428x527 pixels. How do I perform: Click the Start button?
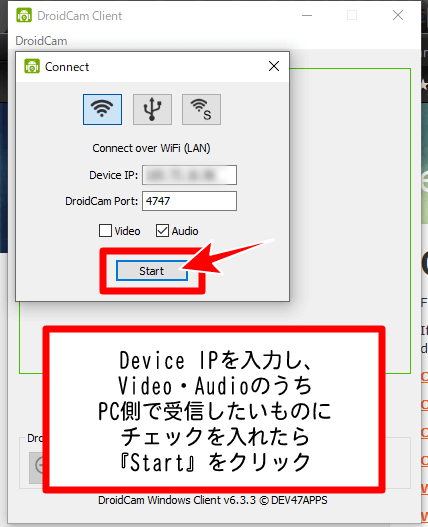(x=152, y=271)
